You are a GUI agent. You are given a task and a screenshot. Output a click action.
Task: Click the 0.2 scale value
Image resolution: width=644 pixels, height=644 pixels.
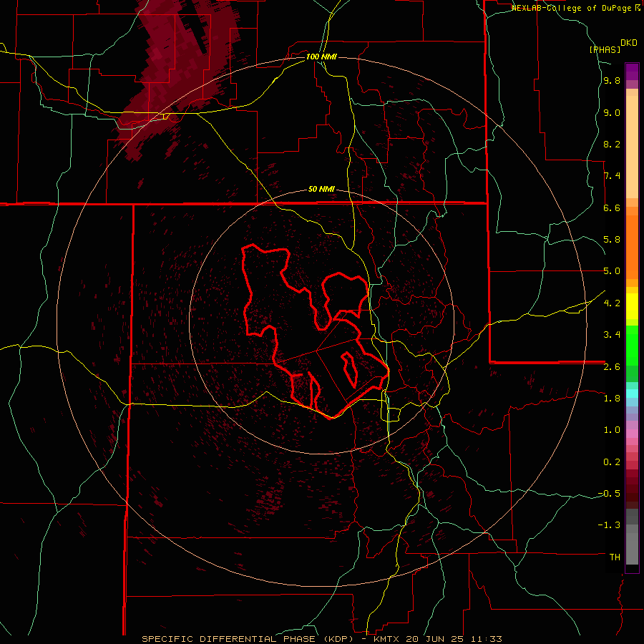click(x=612, y=462)
